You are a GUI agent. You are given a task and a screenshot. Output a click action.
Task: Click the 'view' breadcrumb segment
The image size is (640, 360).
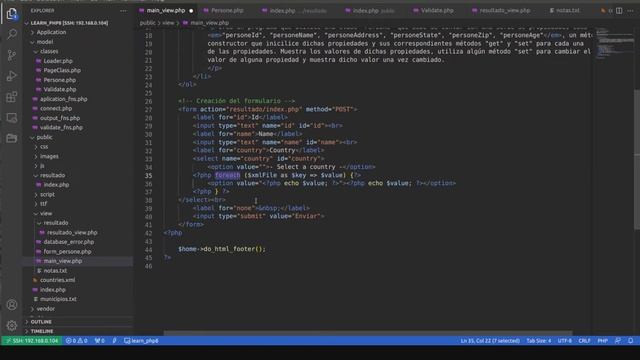pyautogui.click(x=168, y=23)
